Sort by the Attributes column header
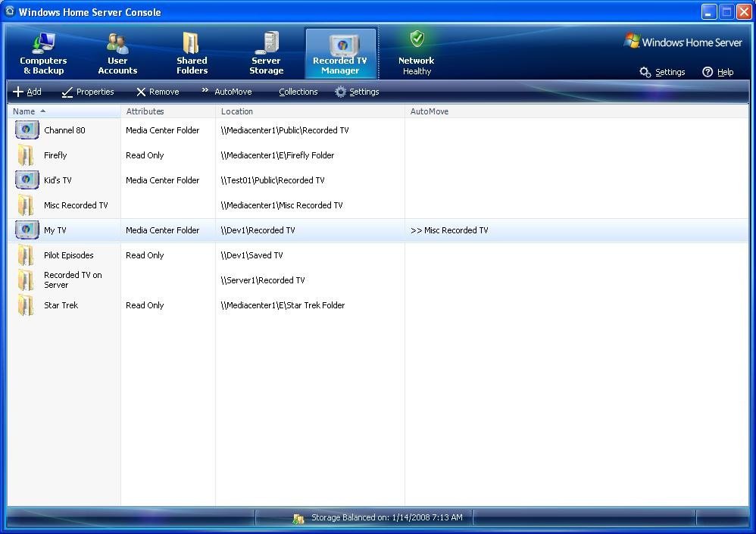The image size is (756, 534). coord(167,111)
